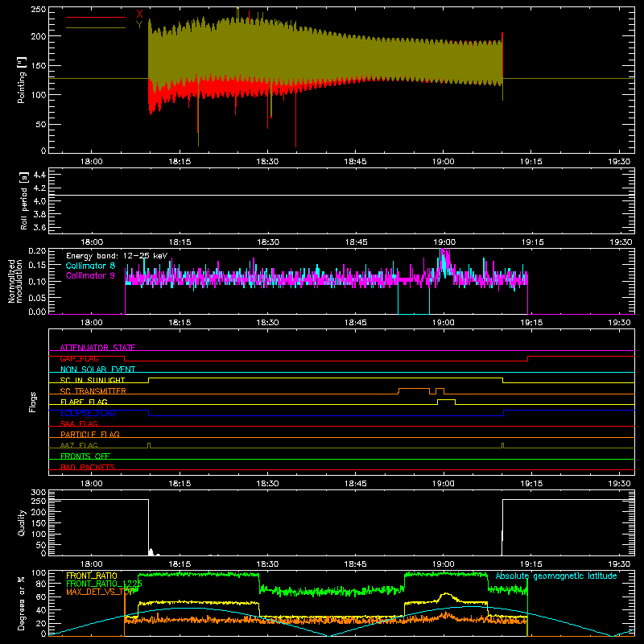The height and width of the screenshot is (644, 644).
Task: Click the FRONTS_OFF flag label
Action: click(x=85, y=456)
